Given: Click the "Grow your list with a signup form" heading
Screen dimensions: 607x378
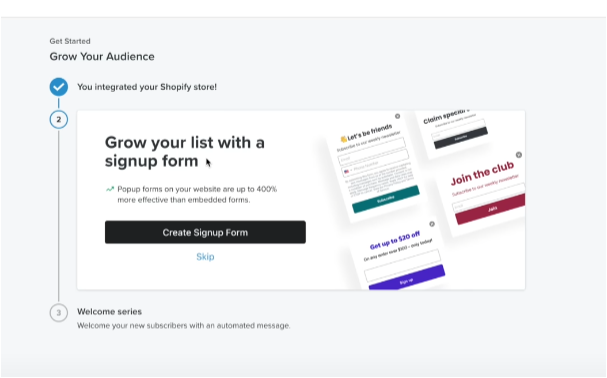Looking at the screenshot, I should click(185, 152).
